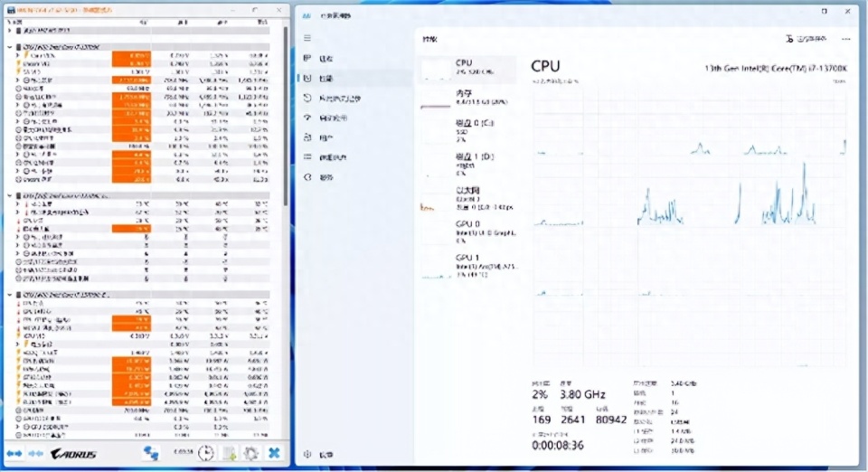The height and width of the screenshot is (472, 868).
Task: Select Disk 1 (D:) in the performance list
Action: coord(468,165)
